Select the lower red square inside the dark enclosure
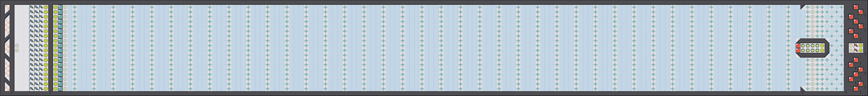868x96 pixels. (x=798, y=50)
